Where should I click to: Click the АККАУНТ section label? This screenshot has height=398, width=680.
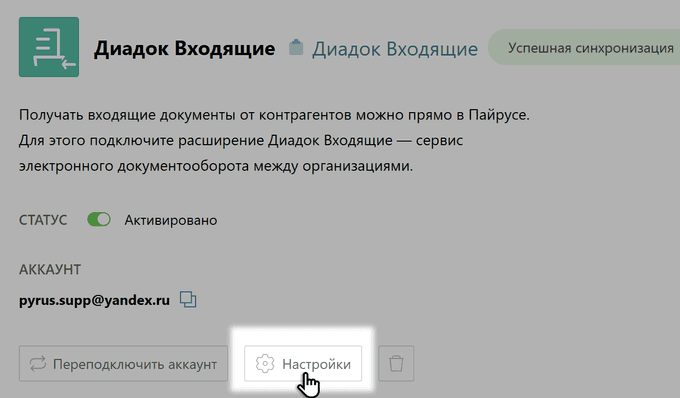50,270
